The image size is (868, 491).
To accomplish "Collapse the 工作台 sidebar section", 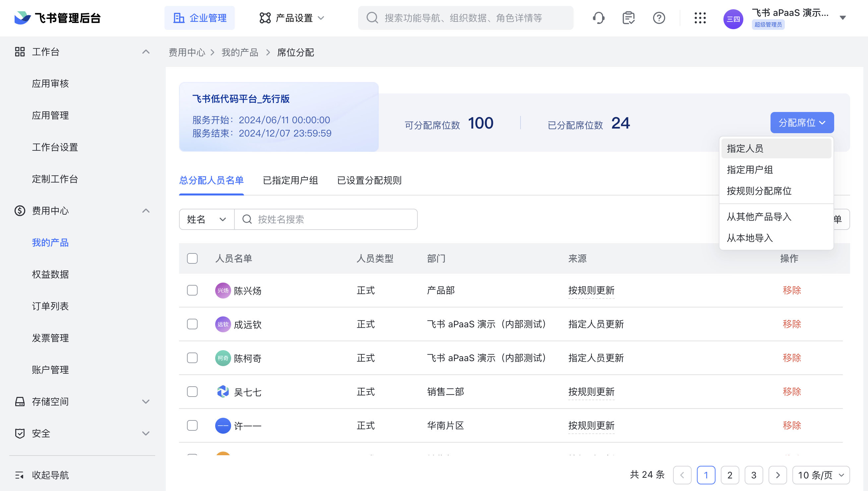I will click(x=146, y=52).
